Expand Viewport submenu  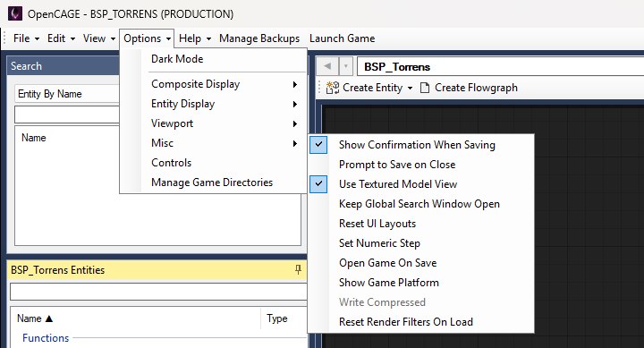coord(214,123)
